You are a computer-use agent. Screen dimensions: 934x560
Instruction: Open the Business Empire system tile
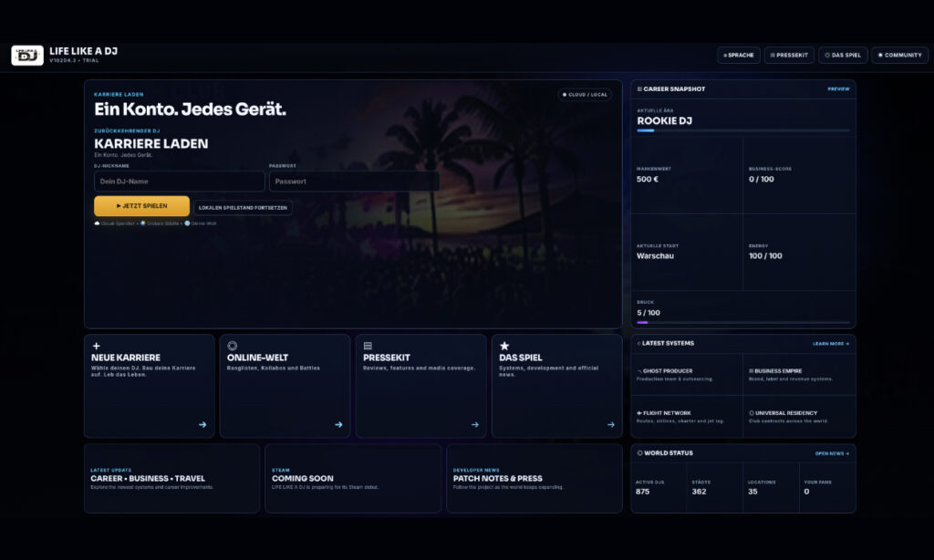799,375
